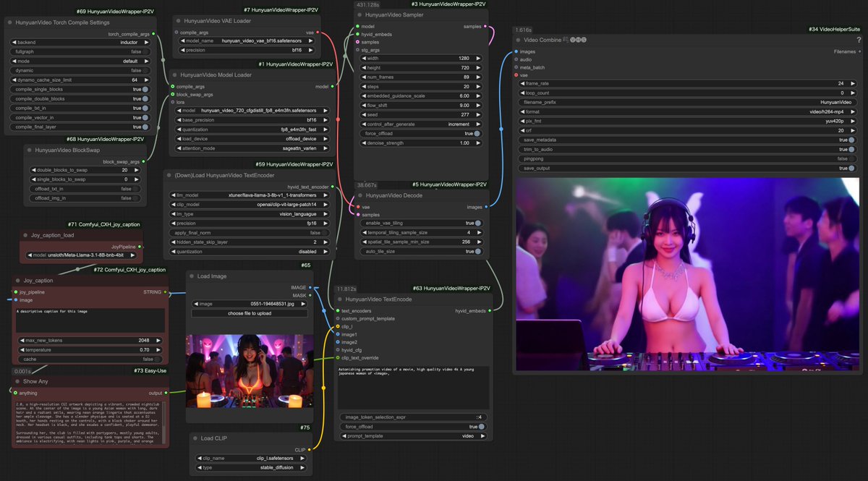Image resolution: width=868 pixels, height=481 pixels.
Task: Collapse the Load CLIP node using its dot
Action: coord(195,438)
